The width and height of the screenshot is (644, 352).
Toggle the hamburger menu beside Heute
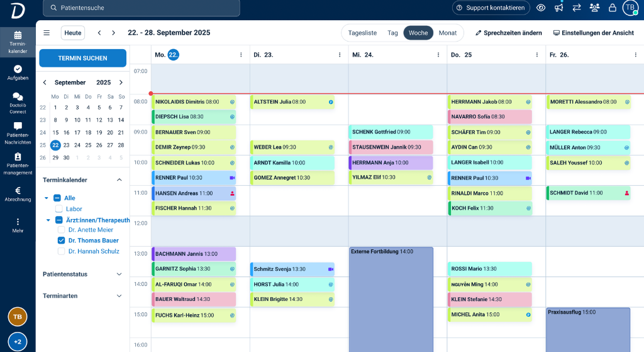(47, 33)
